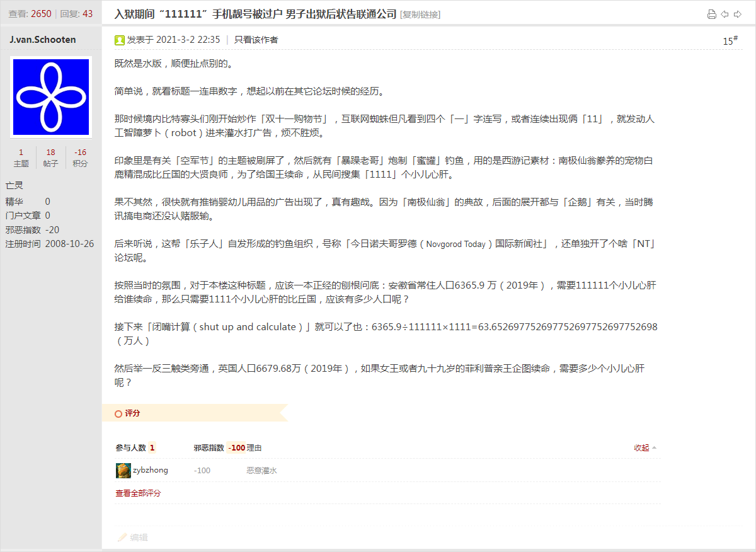Image resolution: width=756 pixels, height=552 pixels.
Task: Click the -100 score in zybzhong's row
Action: 202,471
